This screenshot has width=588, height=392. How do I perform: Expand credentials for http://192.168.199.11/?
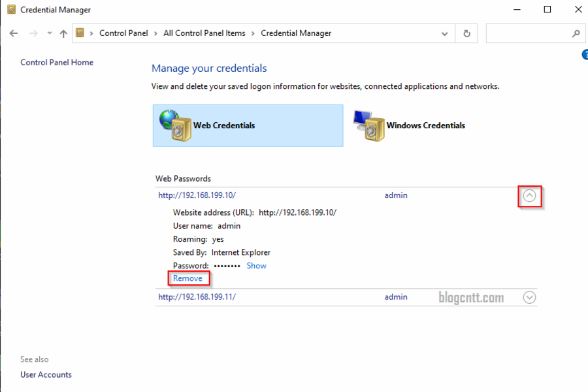click(529, 297)
